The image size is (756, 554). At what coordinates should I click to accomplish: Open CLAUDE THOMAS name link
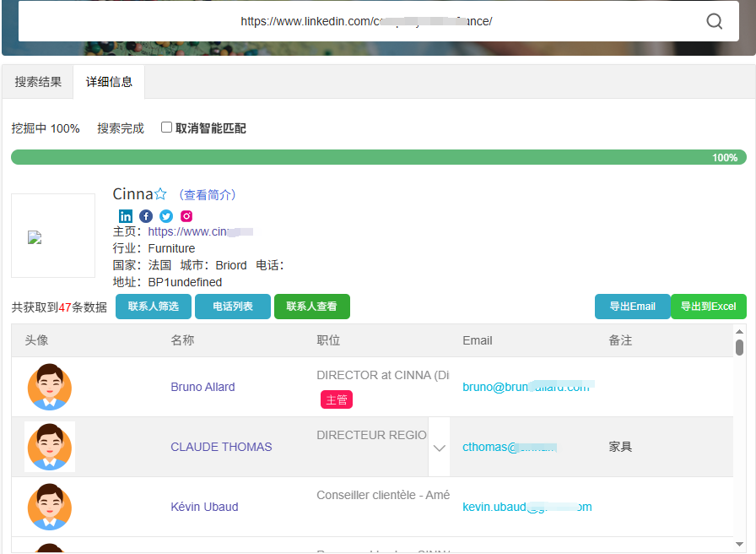[x=221, y=447]
